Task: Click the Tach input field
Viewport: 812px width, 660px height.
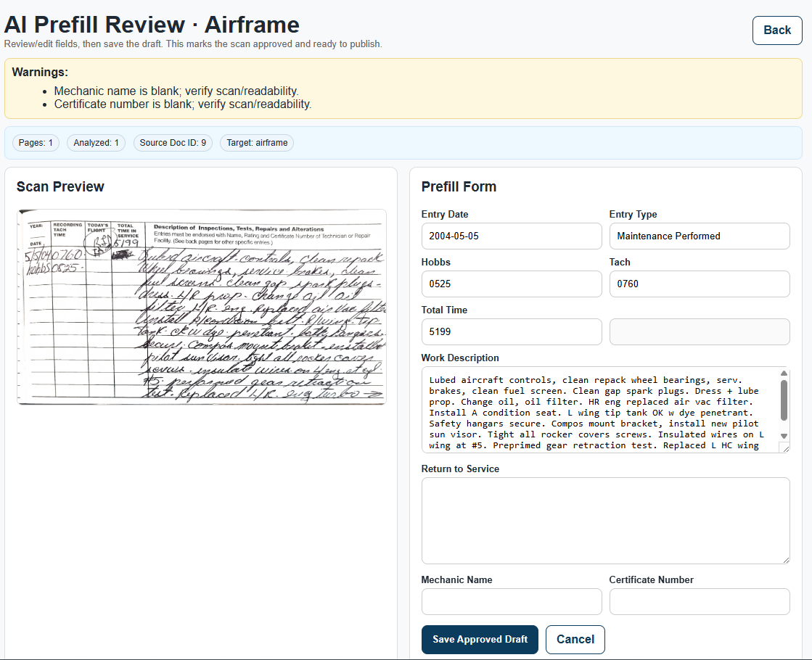Action: click(x=699, y=284)
